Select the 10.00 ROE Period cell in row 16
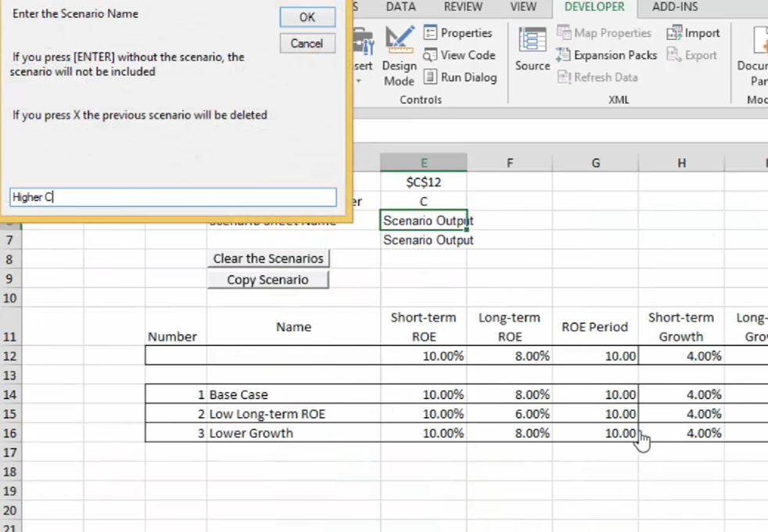Viewport: 768px width, 532px height. pos(596,433)
